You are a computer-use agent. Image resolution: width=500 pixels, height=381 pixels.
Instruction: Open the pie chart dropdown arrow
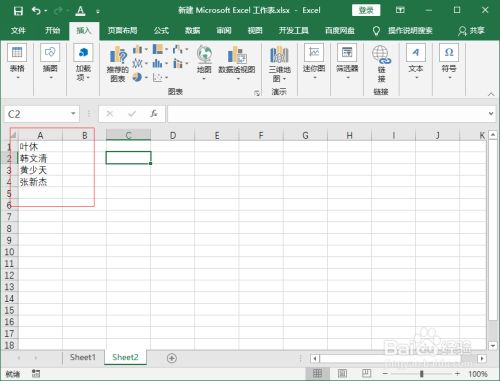pos(146,77)
